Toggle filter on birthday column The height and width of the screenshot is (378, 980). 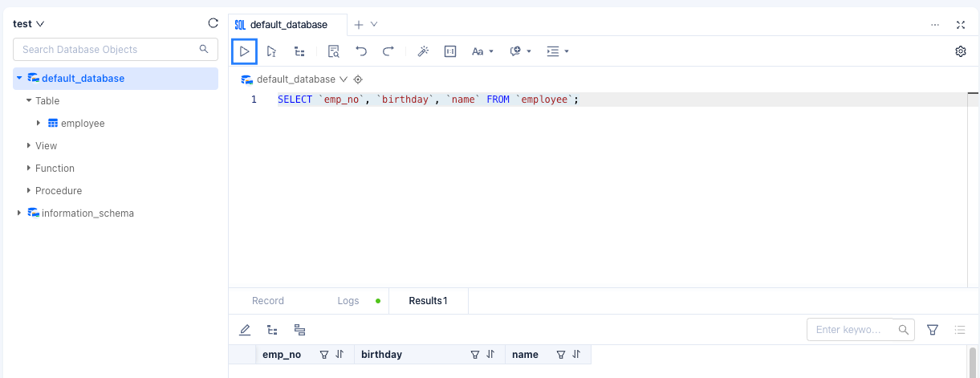tap(475, 354)
